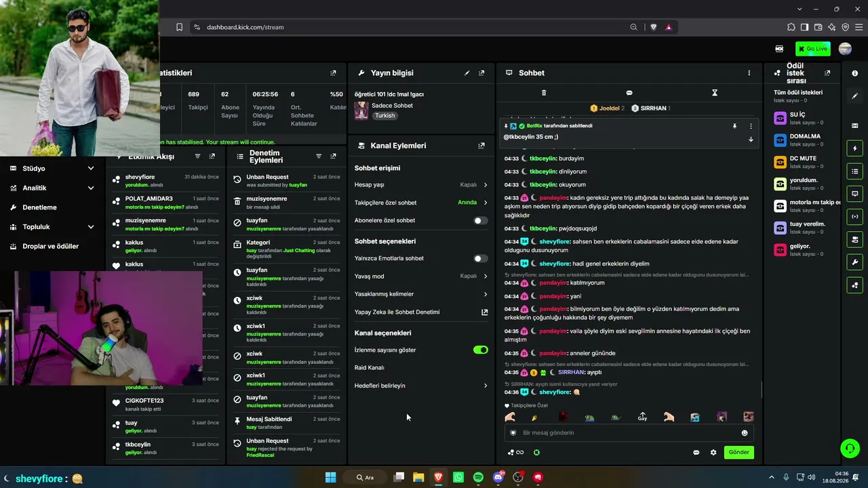The image size is (868, 488).
Task: Open the chat bubble tab in Sohbet
Action: [x=629, y=93]
